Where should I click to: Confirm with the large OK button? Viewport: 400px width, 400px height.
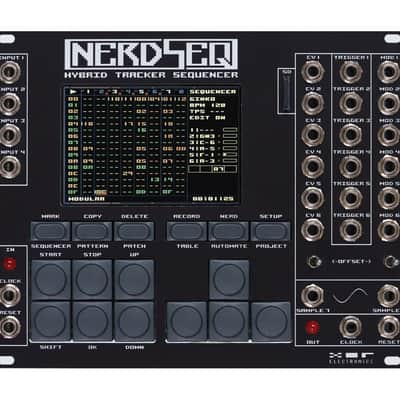92,321
